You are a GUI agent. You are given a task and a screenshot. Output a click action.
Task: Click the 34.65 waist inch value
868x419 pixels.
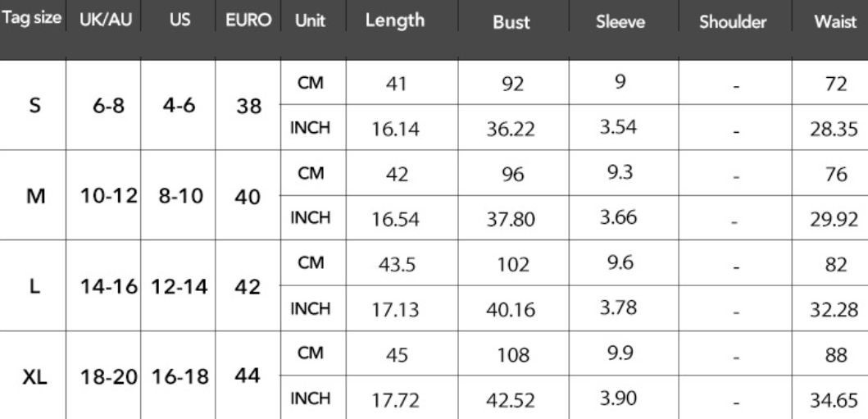835,402
